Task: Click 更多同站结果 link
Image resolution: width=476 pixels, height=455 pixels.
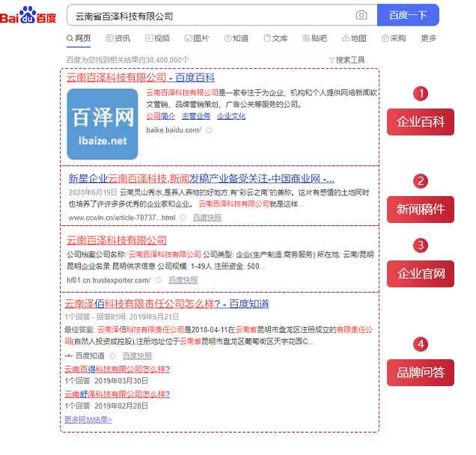Action: (88, 420)
